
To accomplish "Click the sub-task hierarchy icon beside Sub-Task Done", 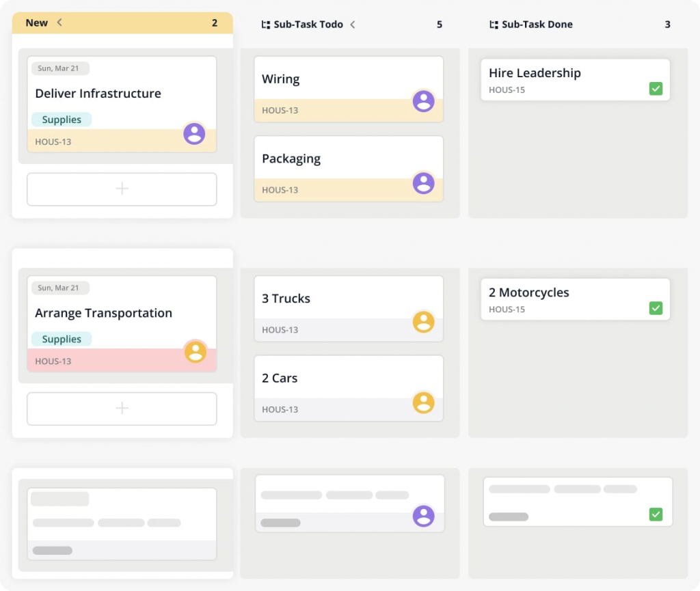I will point(494,25).
